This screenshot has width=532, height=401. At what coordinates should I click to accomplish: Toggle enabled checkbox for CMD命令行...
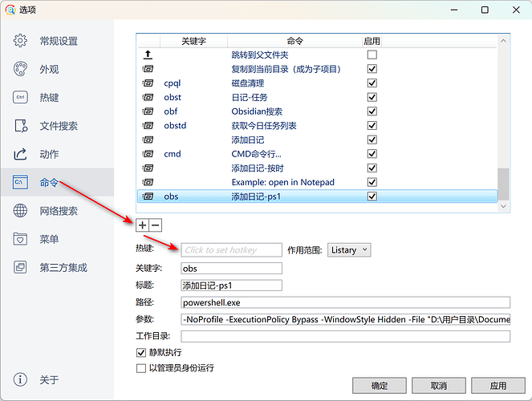(x=372, y=154)
